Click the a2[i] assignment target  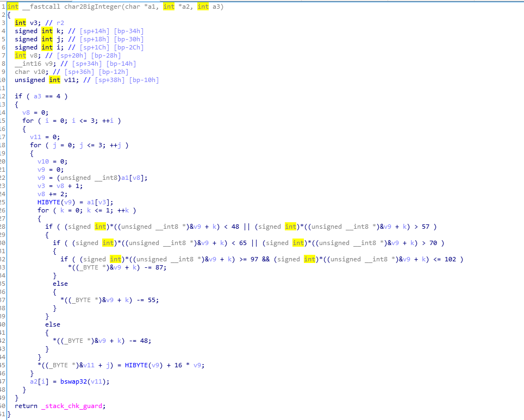tap(40, 382)
